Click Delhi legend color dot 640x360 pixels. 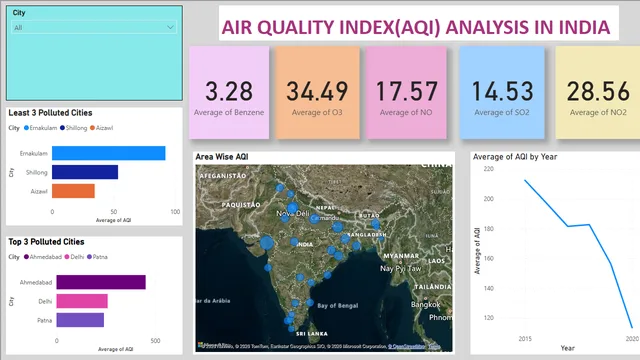click(x=67, y=257)
